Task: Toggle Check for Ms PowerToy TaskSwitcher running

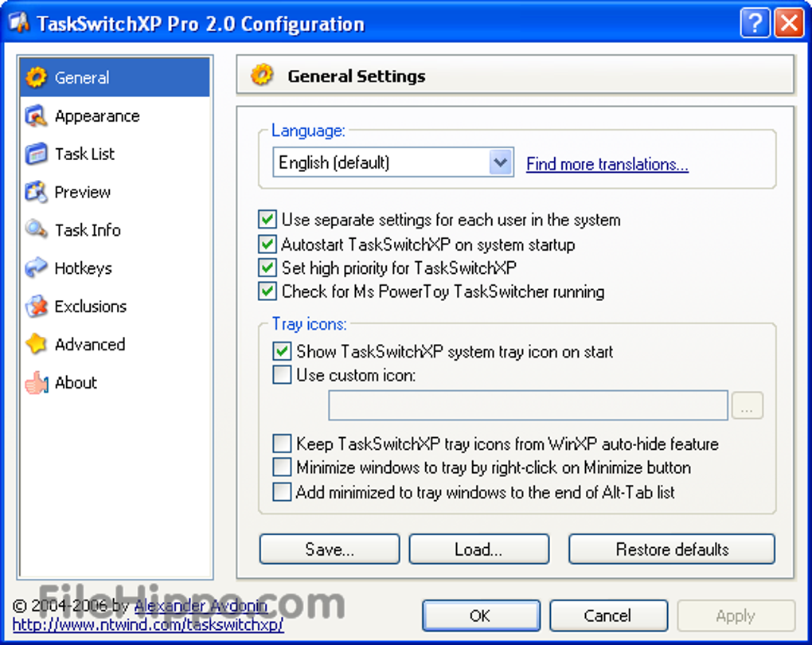Action: point(267,291)
